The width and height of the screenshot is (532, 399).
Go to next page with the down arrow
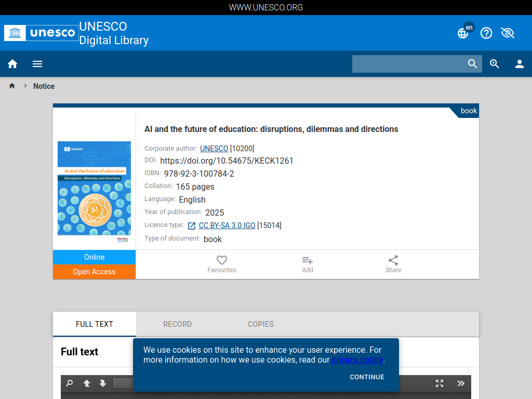click(103, 383)
